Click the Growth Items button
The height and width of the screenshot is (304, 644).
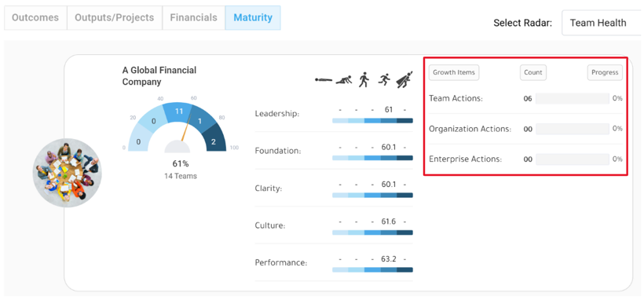click(454, 73)
